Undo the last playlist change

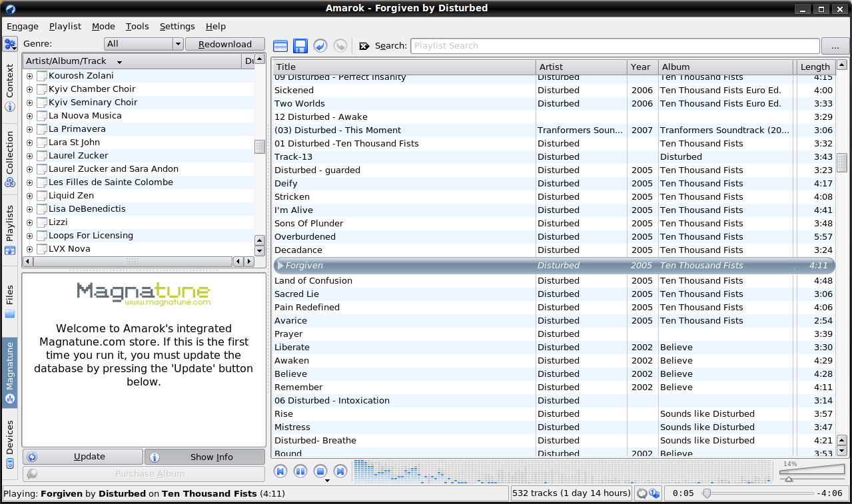coord(320,46)
